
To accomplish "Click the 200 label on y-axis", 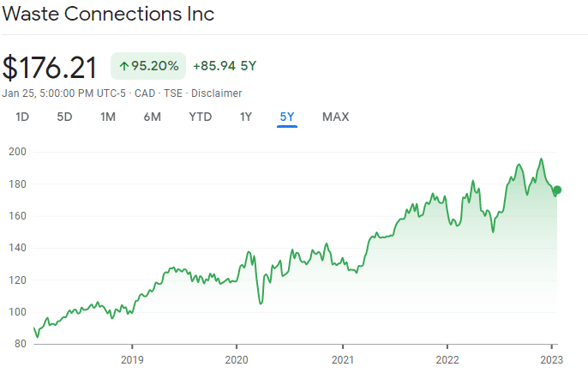I will (x=18, y=152).
